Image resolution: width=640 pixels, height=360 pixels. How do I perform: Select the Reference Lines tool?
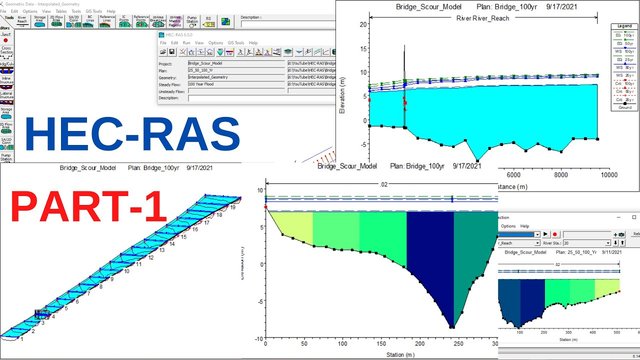(107, 21)
